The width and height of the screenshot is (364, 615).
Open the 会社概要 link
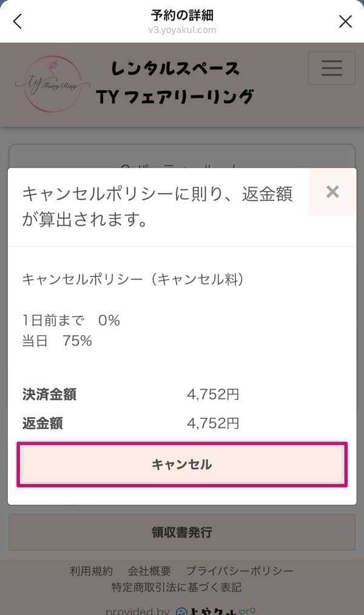coord(149,571)
